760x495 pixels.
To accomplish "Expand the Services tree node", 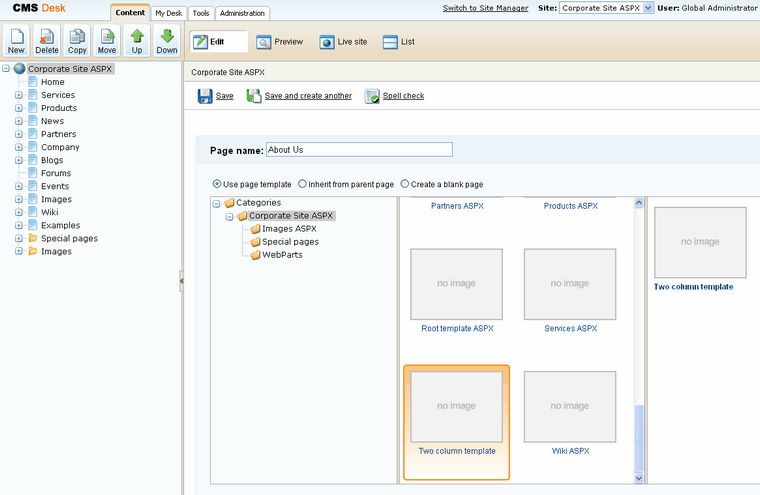I will tap(19, 95).
